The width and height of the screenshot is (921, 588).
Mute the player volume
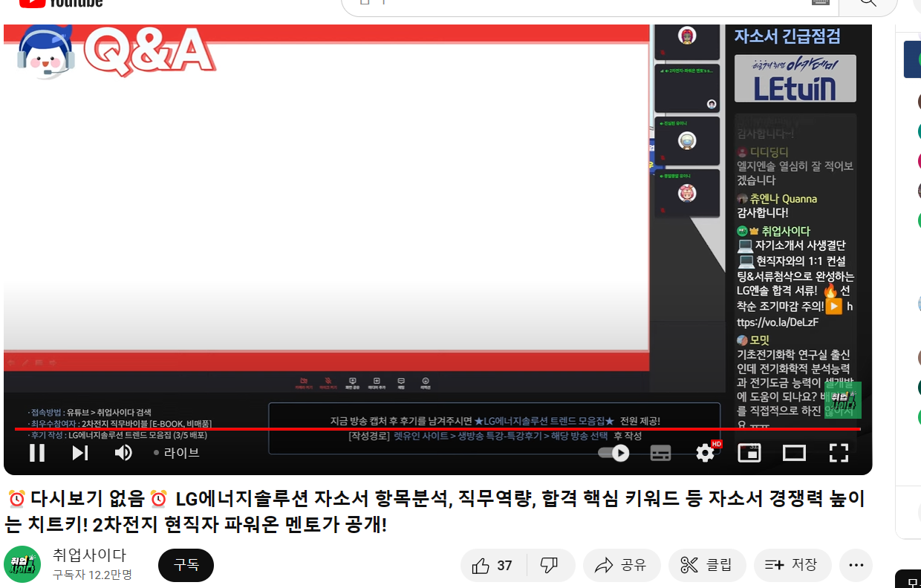(123, 453)
